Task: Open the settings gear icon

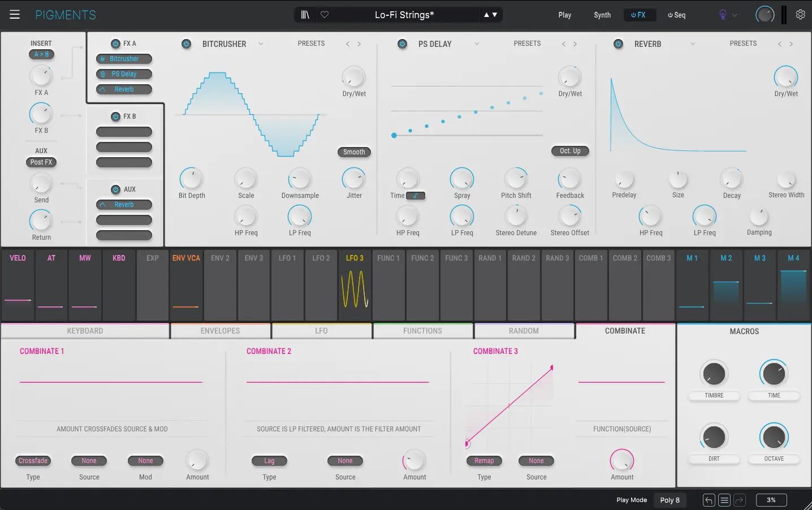Action: tap(800, 15)
